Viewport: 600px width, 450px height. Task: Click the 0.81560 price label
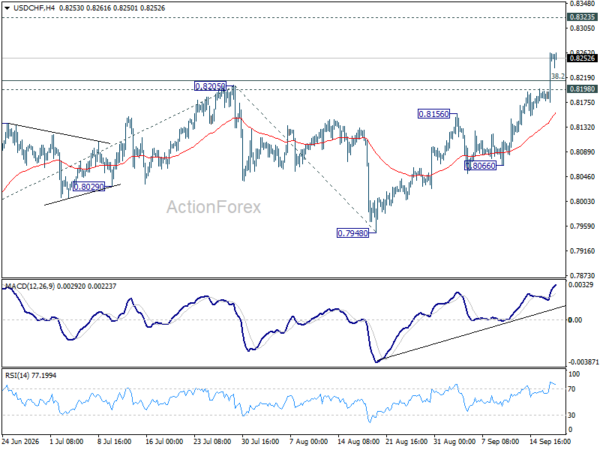tap(434, 114)
